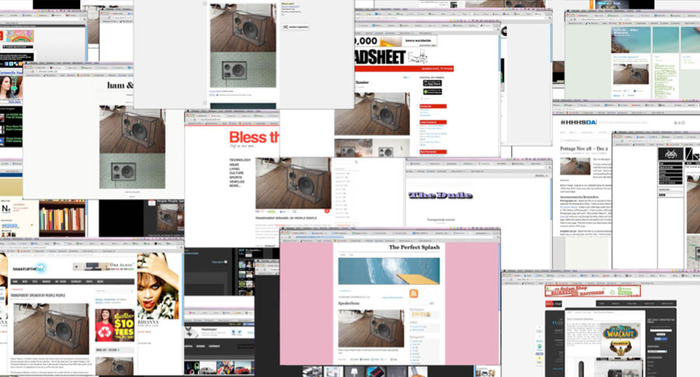Screen dimensions: 700x377
Task: Click the black App Store badge on Broadsheet sidebar
Action: click(432, 84)
